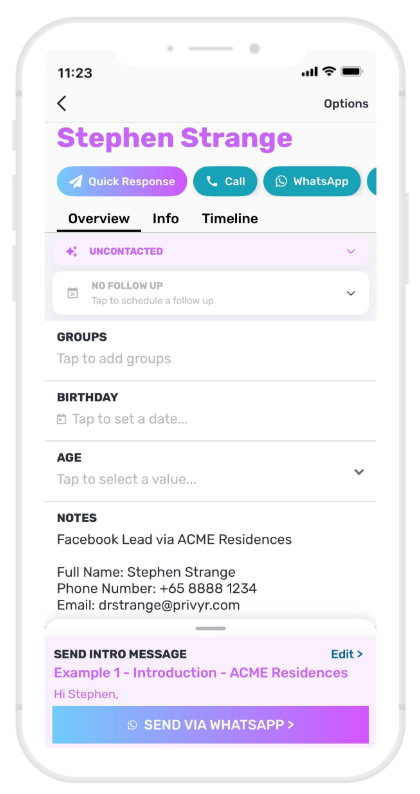Tap the sparkle icon beside UNCONTACTED
This screenshot has width=420, height=794.
pos(71,251)
